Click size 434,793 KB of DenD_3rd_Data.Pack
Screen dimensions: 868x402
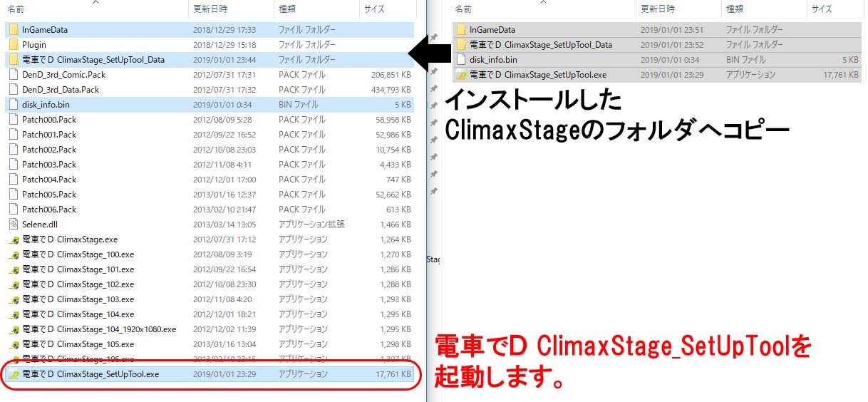click(391, 90)
